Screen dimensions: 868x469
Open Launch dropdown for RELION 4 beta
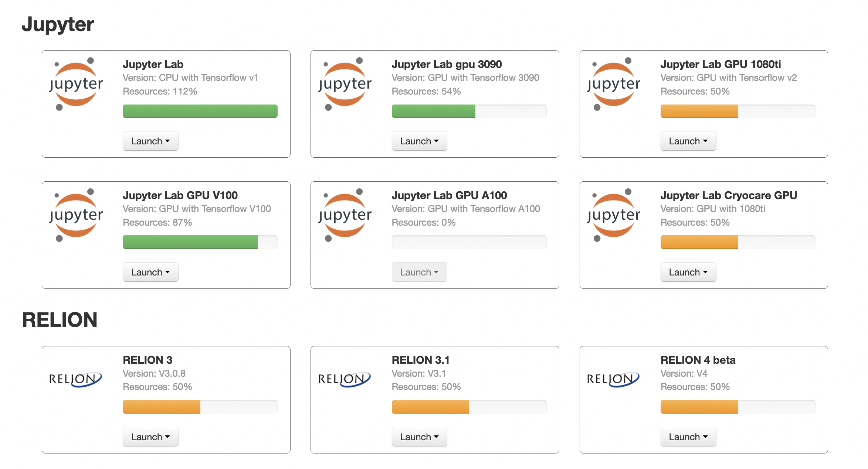(688, 437)
